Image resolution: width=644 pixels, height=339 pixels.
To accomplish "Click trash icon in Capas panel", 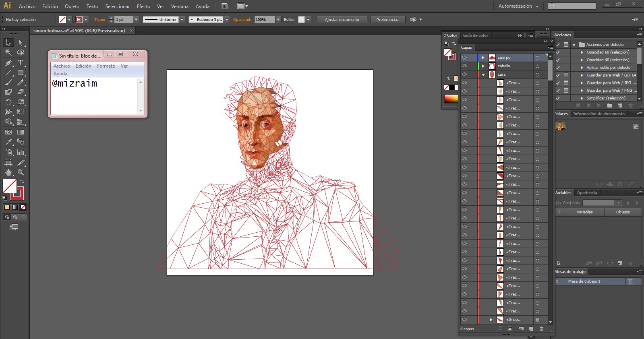I will click(541, 329).
